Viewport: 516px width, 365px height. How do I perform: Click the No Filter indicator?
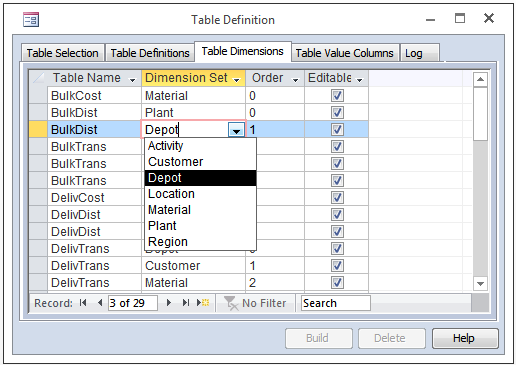[255, 303]
